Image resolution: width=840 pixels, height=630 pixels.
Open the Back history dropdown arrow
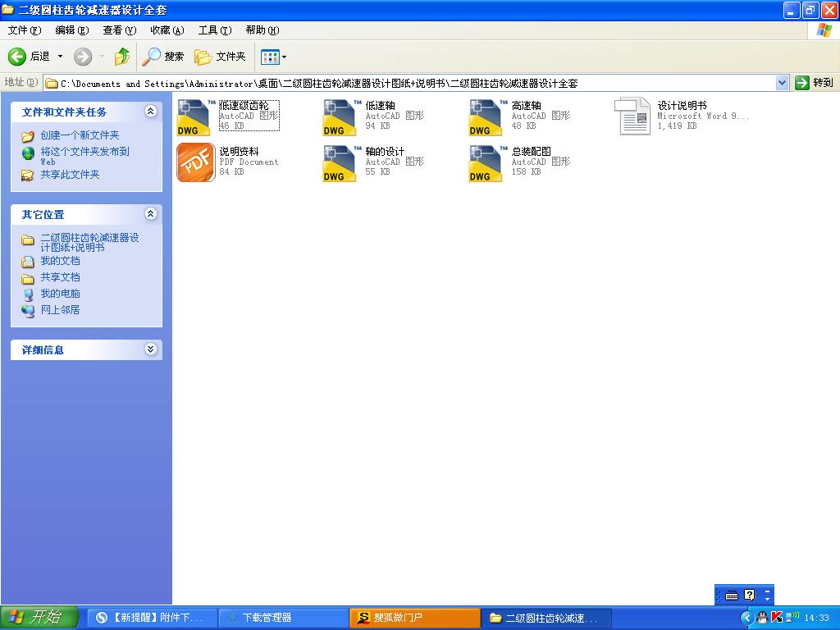[x=60, y=57]
